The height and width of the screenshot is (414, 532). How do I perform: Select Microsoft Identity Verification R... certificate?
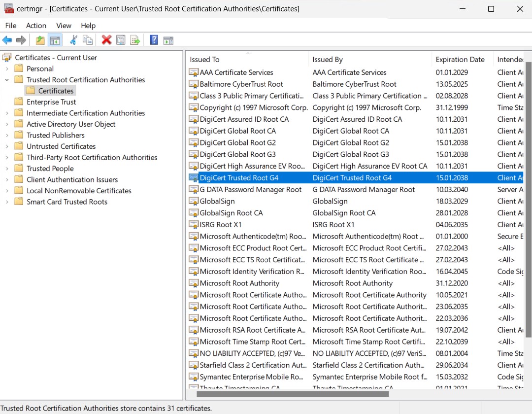tap(252, 272)
